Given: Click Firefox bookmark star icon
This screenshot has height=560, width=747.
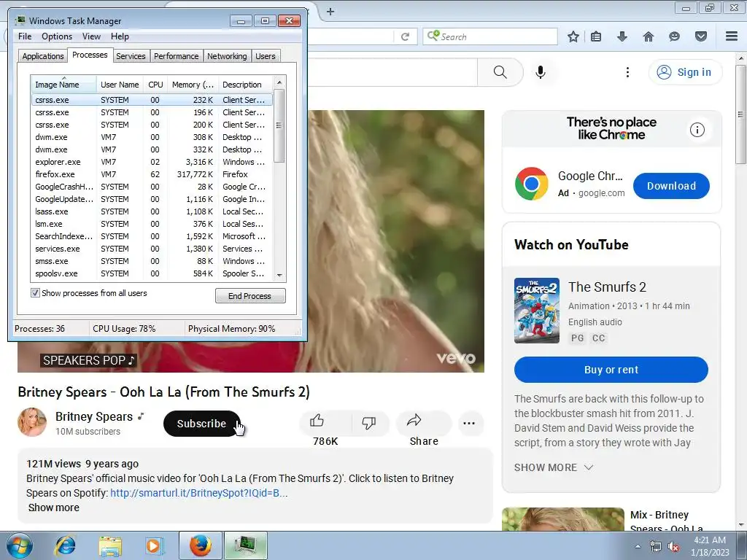Looking at the screenshot, I should coord(573,36).
